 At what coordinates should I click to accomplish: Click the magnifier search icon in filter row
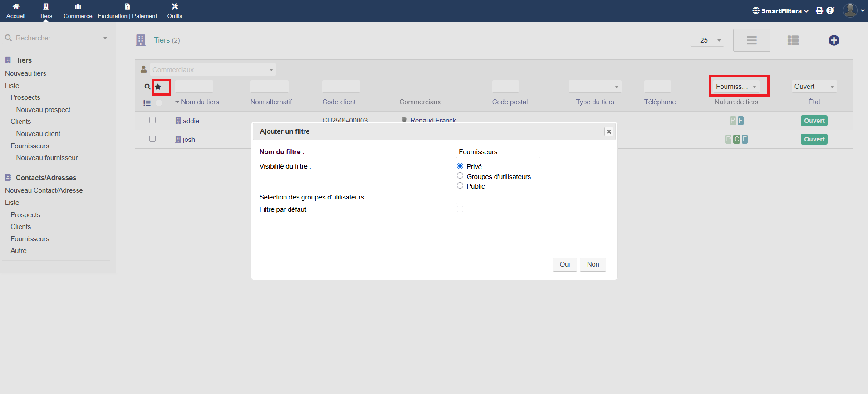point(147,87)
